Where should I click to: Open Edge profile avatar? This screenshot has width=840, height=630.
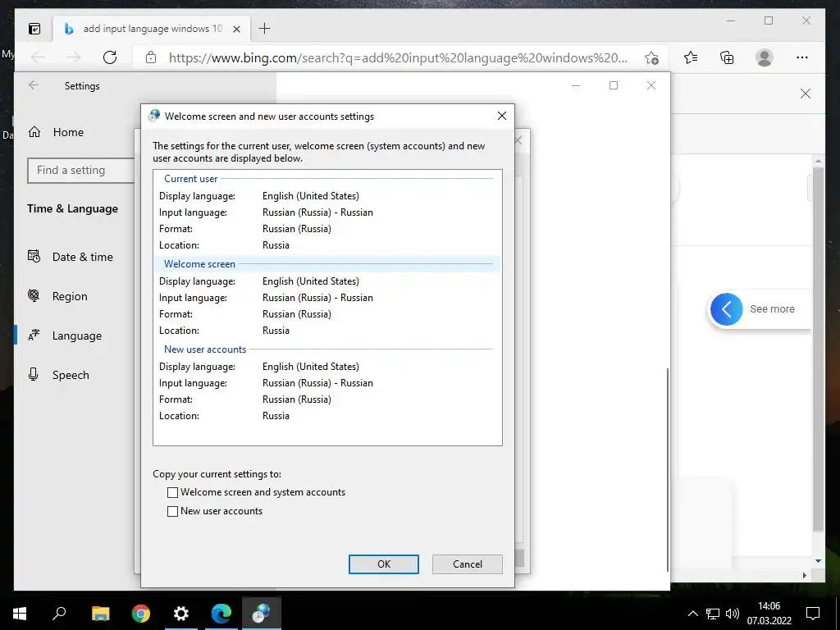765,57
